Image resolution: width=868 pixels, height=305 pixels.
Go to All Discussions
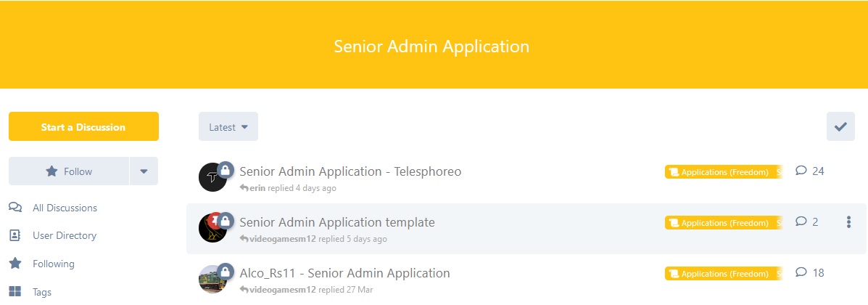point(65,208)
